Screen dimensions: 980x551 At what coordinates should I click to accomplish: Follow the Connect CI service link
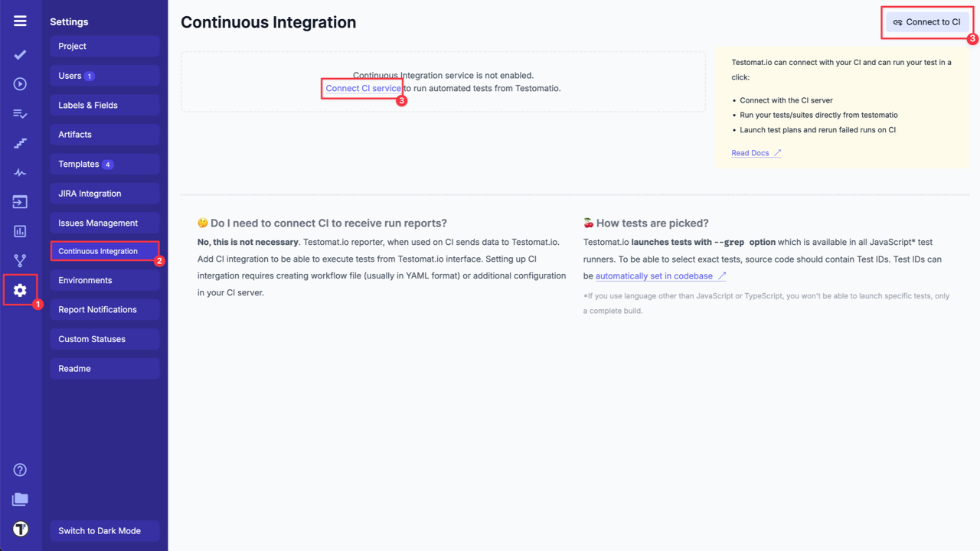tap(363, 89)
